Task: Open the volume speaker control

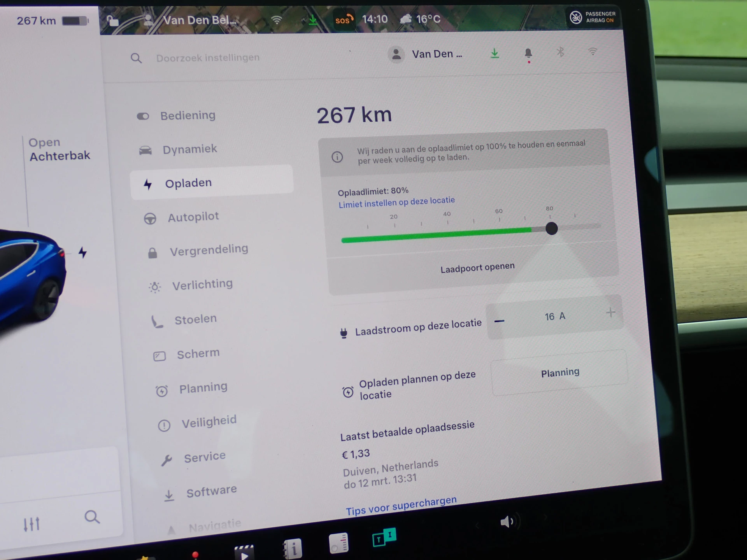Action: pos(507,521)
